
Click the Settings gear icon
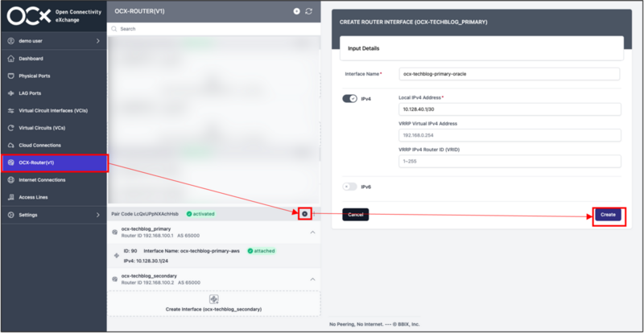click(x=11, y=215)
